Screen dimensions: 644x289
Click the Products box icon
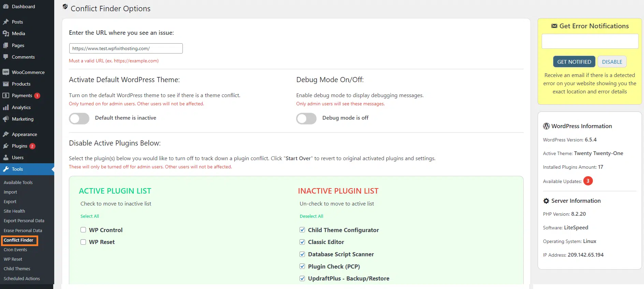6,84
